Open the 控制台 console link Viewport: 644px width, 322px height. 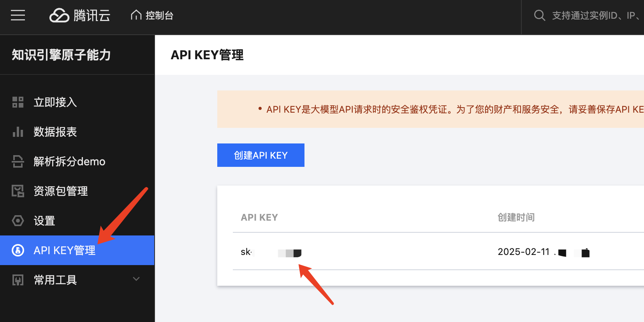(159, 15)
